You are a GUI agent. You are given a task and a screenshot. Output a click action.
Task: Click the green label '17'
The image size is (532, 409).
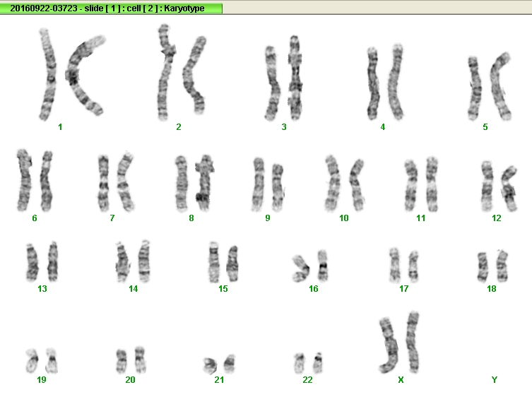pyautogui.click(x=403, y=289)
